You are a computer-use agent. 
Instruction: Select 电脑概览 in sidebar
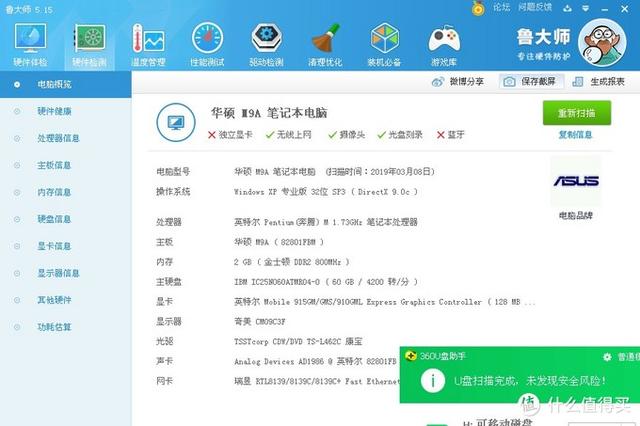(x=65, y=84)
